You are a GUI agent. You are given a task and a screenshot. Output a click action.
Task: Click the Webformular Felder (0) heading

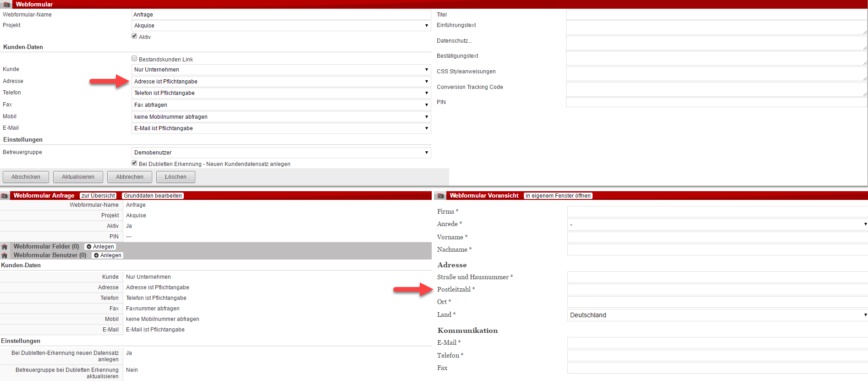point(46,247)
